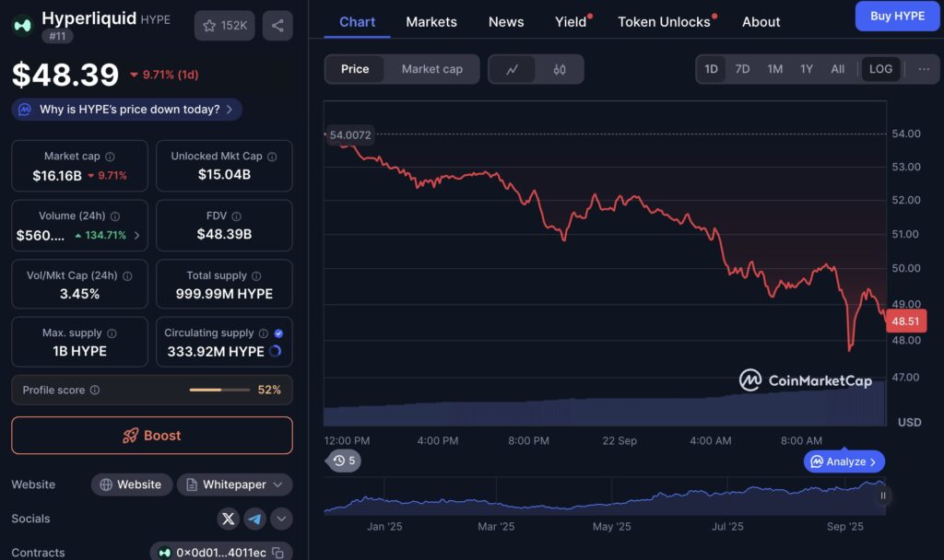Copy the contract address 0x0d01...4011ec
Screen dimensions: 944x560
(277, 553)
